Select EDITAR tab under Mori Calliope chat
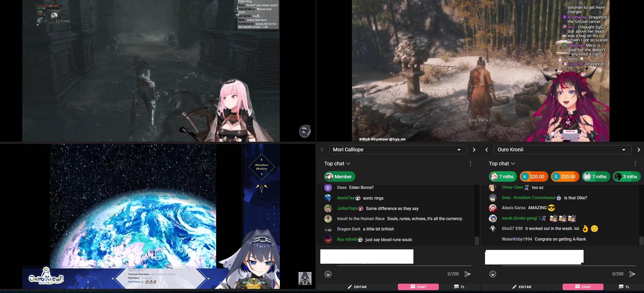644x293 pixels. 357,287
